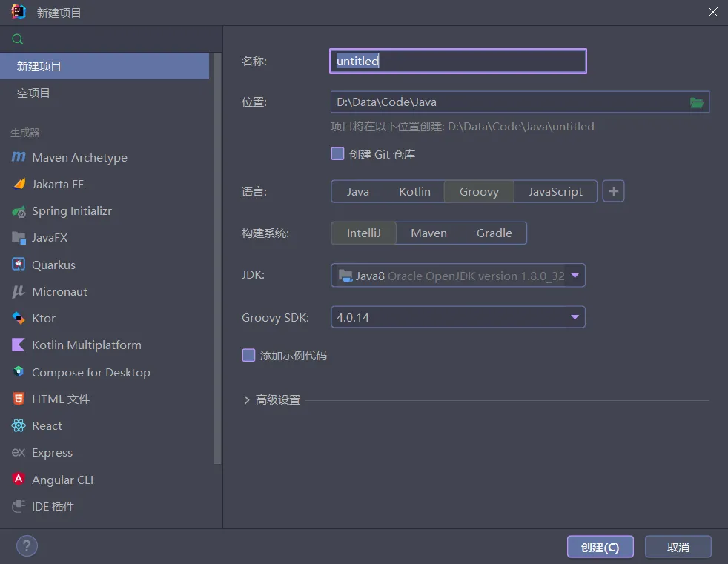Pick the Kotlin Multiplatform icon
The height and width of the screenshot is (564, 728).
[x=19, y=345]
